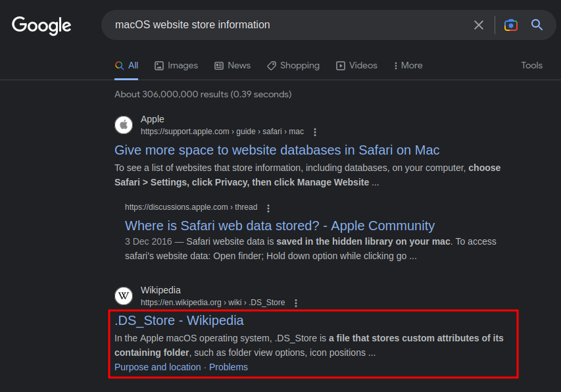This screenshot has height=392, width=561.
Task: Follow the 'Purpose and location' sublink
Action: [x=157, y=367]
